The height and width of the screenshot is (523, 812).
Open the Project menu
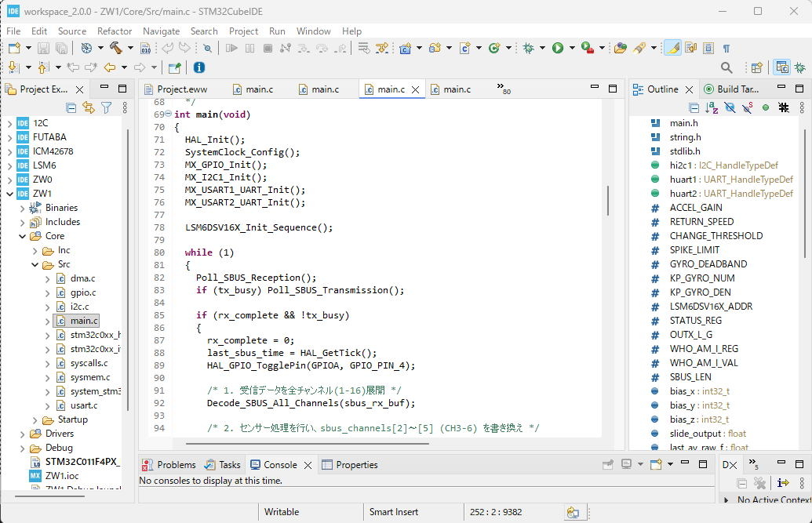(x=243, y=31)
